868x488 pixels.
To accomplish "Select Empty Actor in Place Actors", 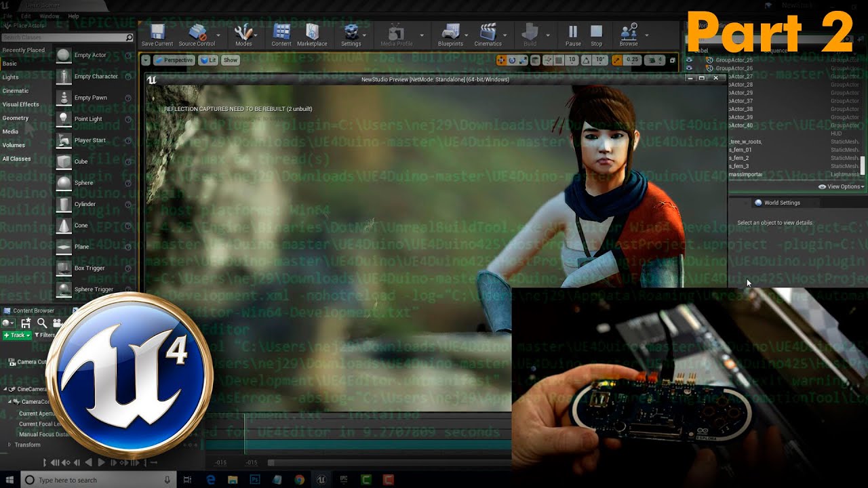I will (x=94, y=55).
